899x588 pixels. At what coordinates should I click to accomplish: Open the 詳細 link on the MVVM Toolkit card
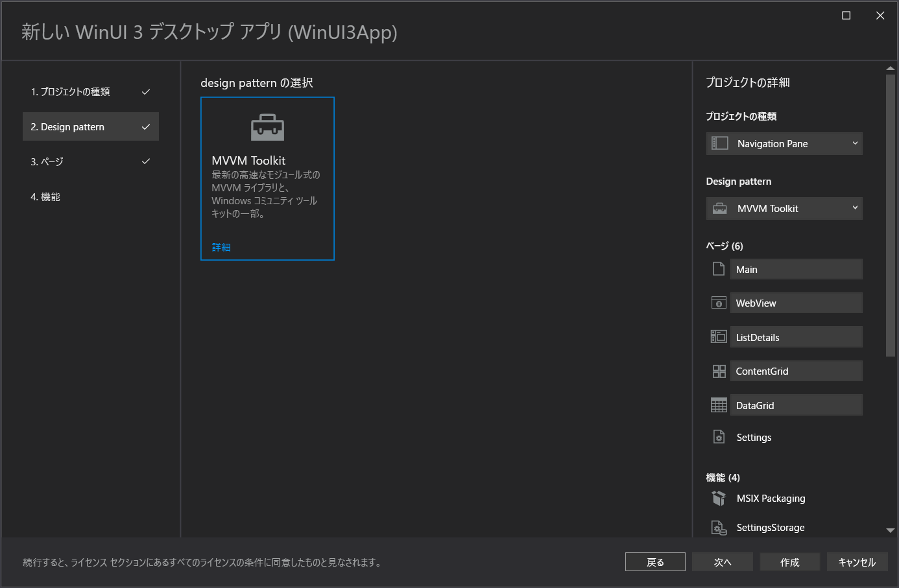click(x=221, y=247)
